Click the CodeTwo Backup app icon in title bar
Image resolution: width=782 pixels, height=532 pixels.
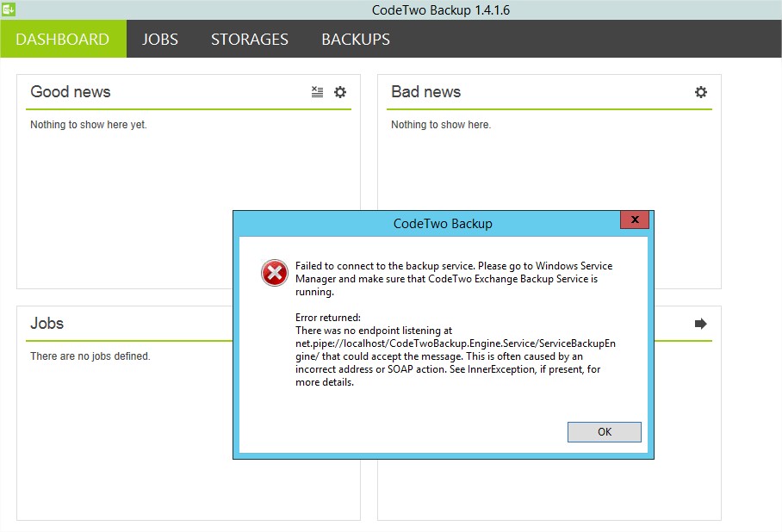point(9,9)
